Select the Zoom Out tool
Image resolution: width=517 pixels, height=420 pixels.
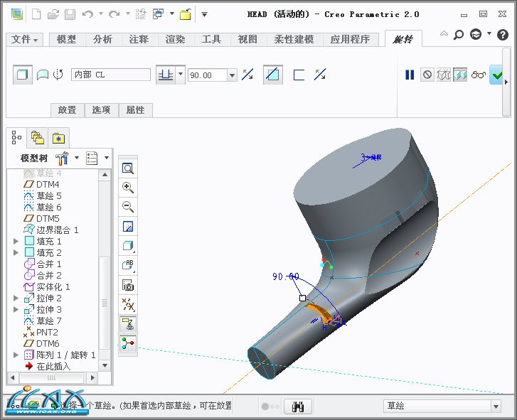click(128, 207)
